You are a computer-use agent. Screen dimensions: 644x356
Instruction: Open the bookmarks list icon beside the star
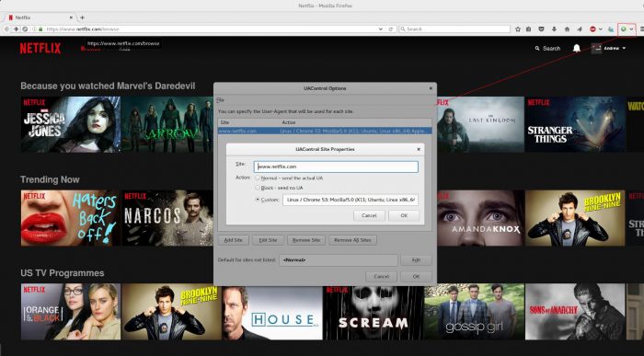(x=529, y=29)
